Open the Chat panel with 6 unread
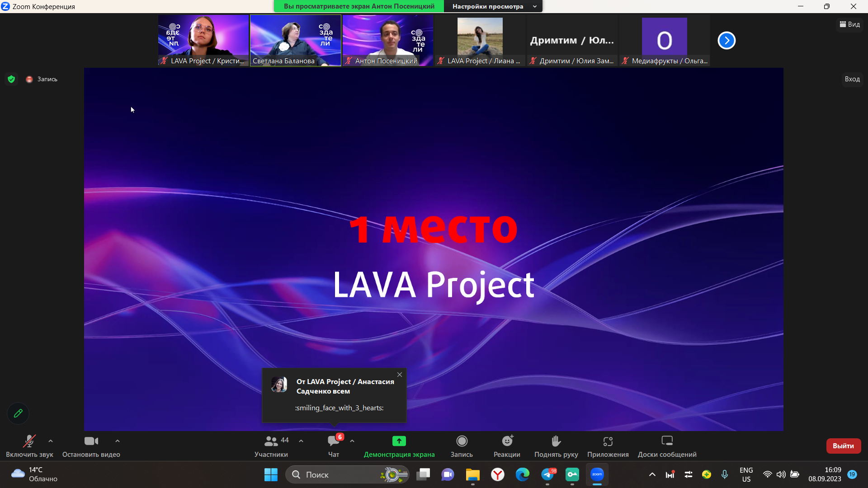Screen dimensions: 868x488 [334, 441]
